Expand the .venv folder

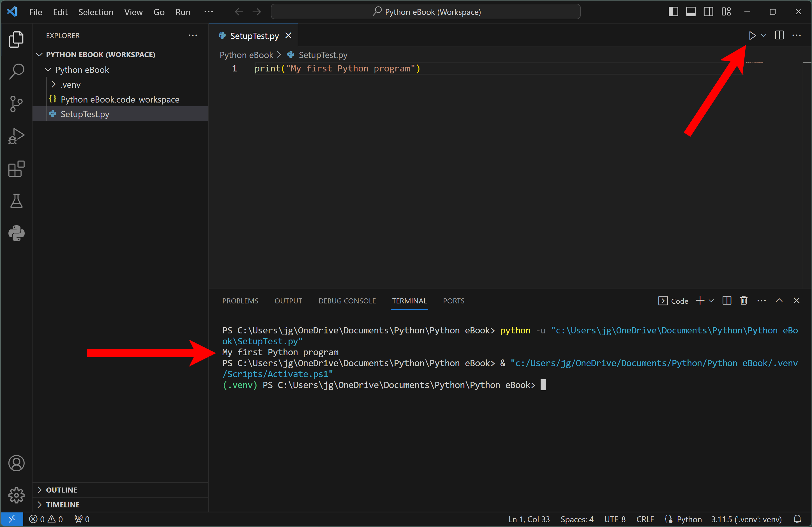pos(121,85)
